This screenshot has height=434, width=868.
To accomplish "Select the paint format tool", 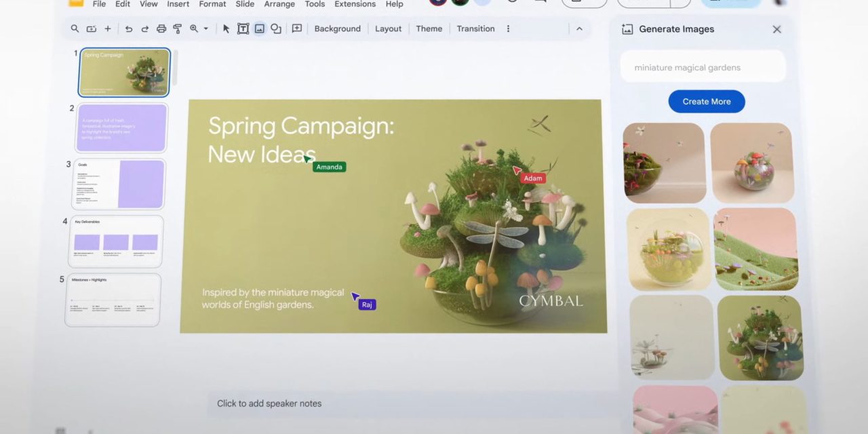I will tap(177, 28).
